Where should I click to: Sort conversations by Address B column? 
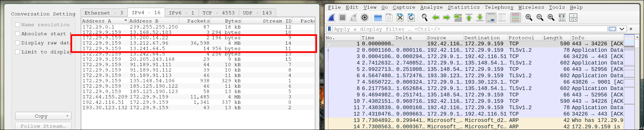coord(154,21)
